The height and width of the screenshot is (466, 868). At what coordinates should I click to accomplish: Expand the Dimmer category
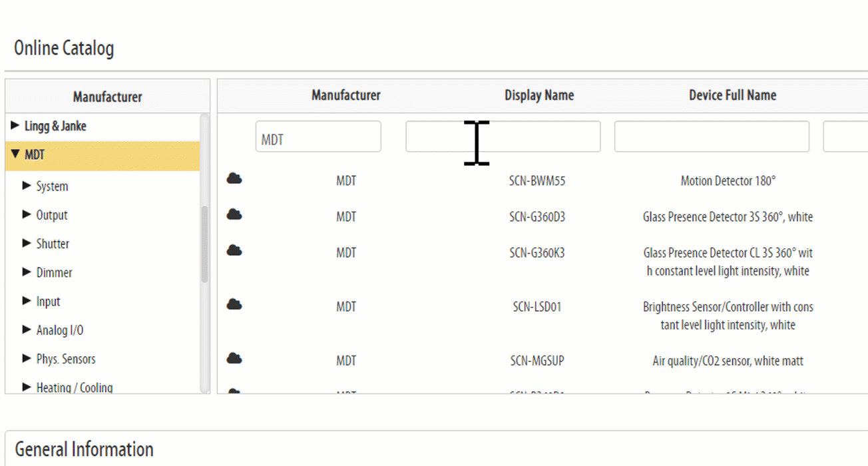27,272
